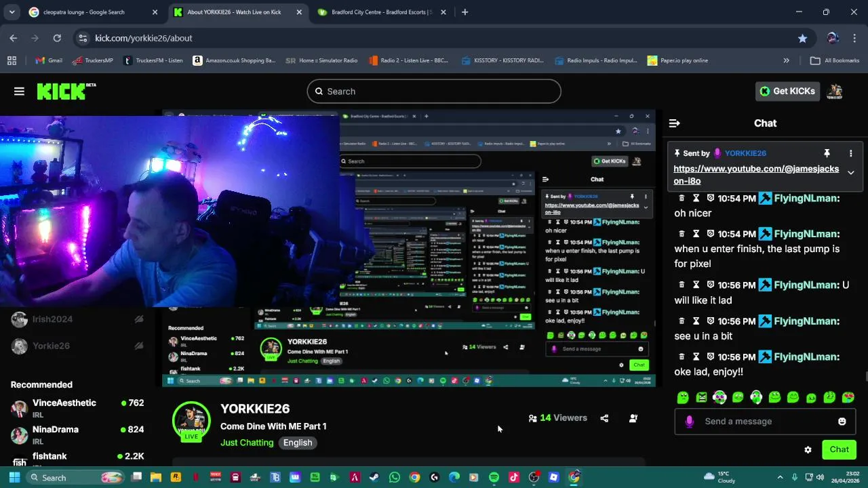Screen dimensions: 868x488
Task: Click shield icon on "see u in a bit" message
Action: coord(710,321)
